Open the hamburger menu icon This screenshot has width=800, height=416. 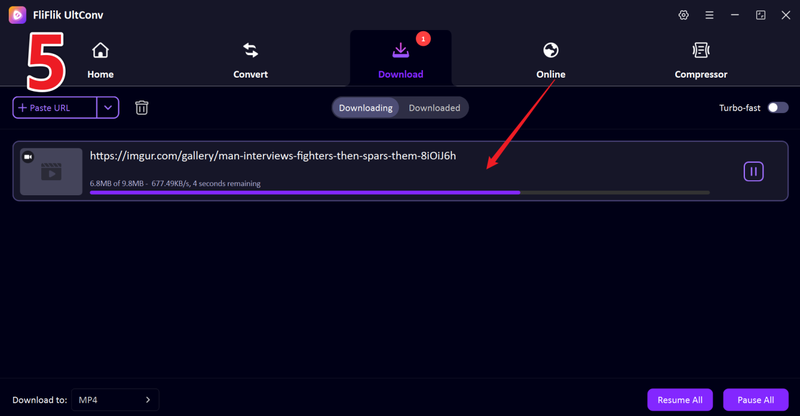pos(709,15)
